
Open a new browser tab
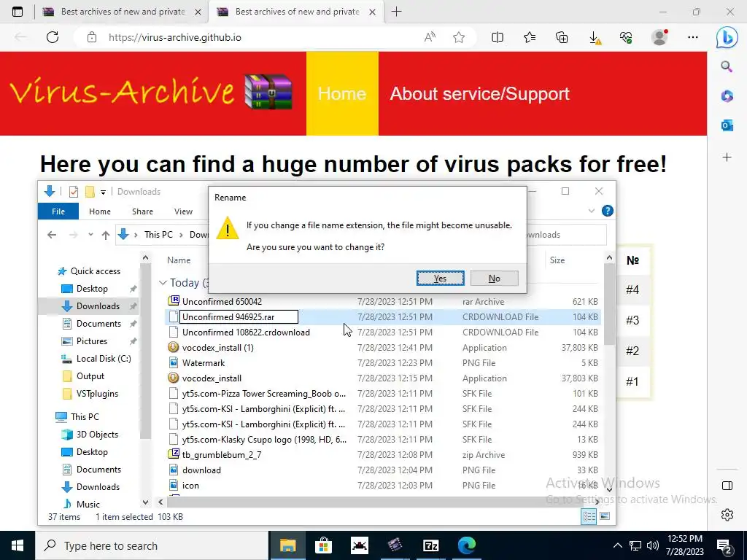396,12
